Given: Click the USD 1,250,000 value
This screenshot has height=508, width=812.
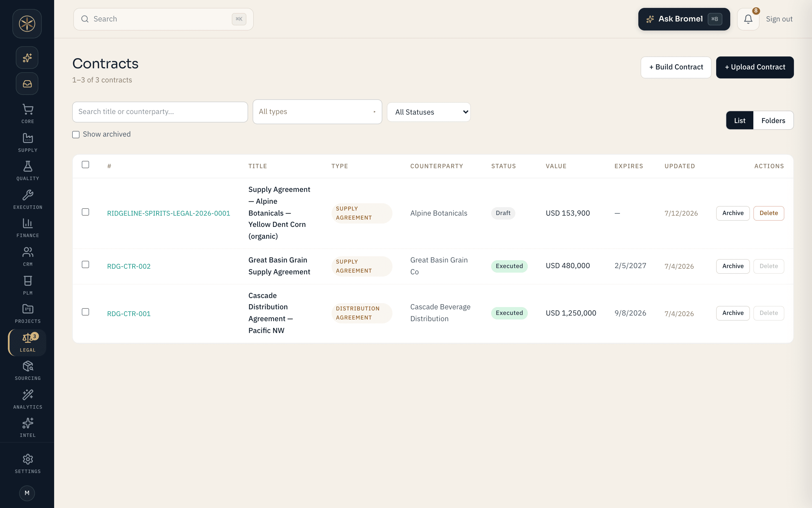Looking at the screenshot, I should 571,313.
